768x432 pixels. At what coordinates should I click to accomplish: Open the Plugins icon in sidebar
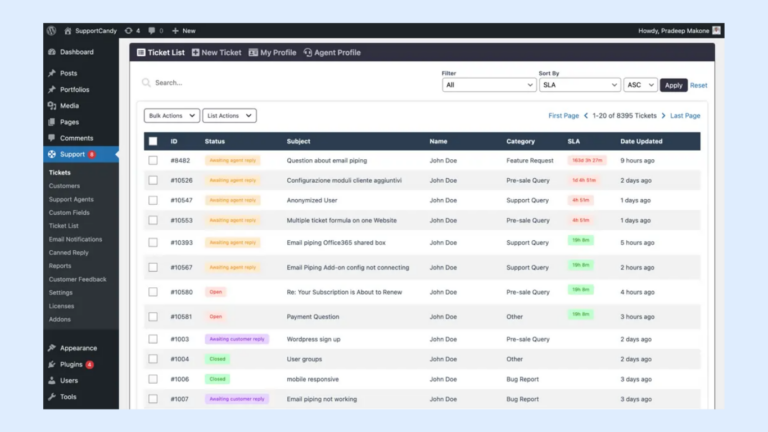51,365
